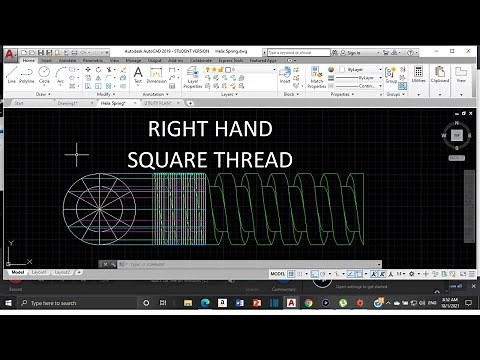Open the Utilities calculator panel icon

point(418,74)
